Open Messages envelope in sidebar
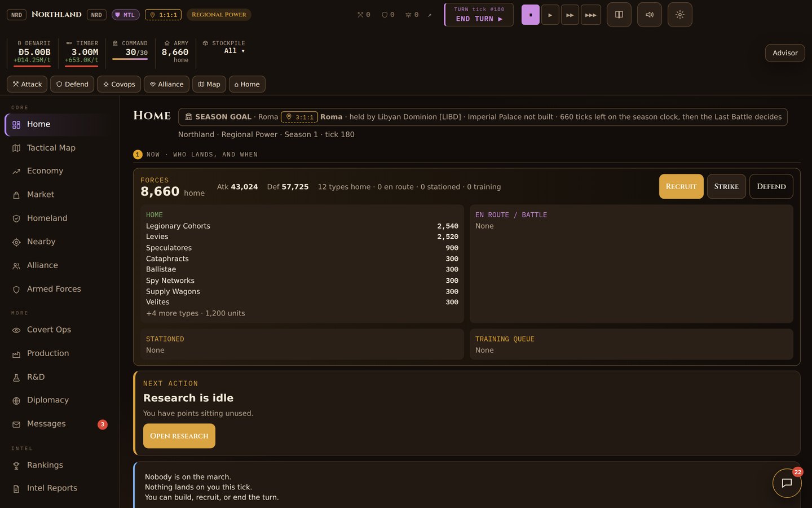 point(16,424)
